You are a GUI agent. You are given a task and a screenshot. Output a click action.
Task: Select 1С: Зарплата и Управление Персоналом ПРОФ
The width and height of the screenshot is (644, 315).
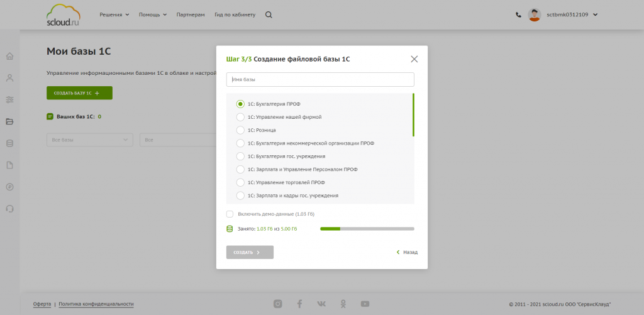coord(240,169)
